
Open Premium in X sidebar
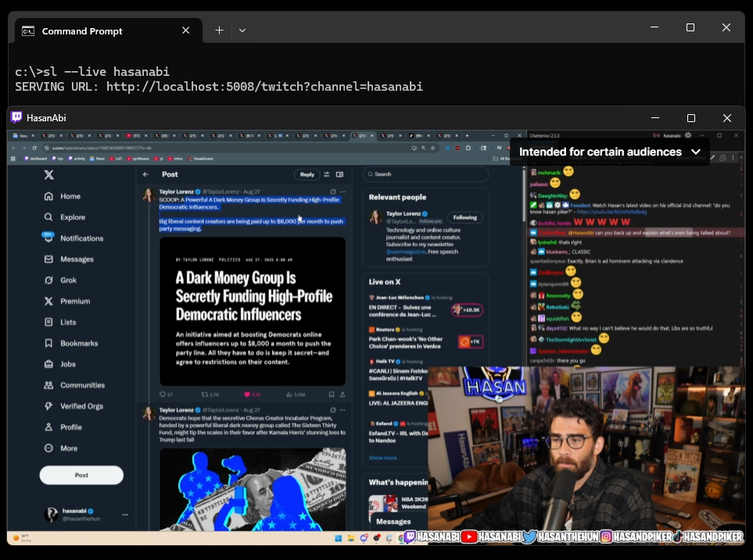click(x=67, y=301)
